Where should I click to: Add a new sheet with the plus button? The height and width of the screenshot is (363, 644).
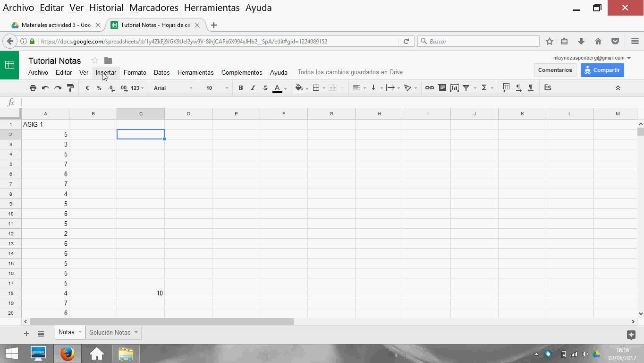click(x=26, y=334)
